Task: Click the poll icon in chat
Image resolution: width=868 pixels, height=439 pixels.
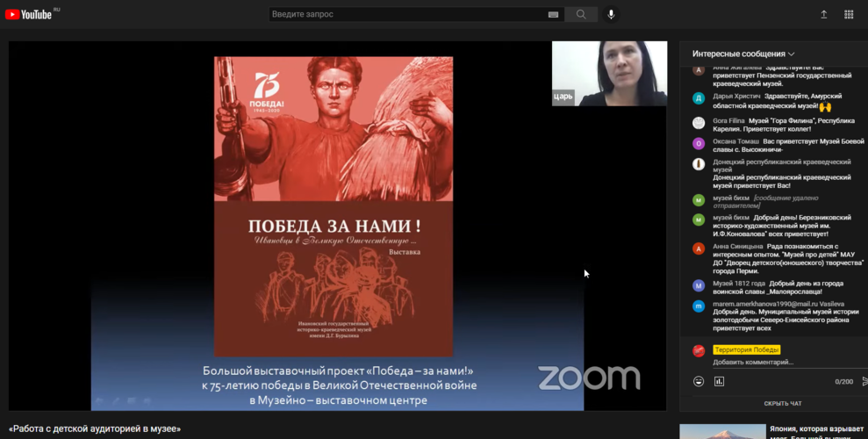Action: (x=720, y=381)
